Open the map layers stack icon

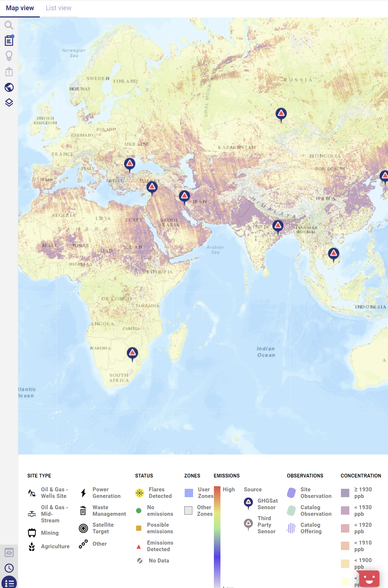coord(9,102)
